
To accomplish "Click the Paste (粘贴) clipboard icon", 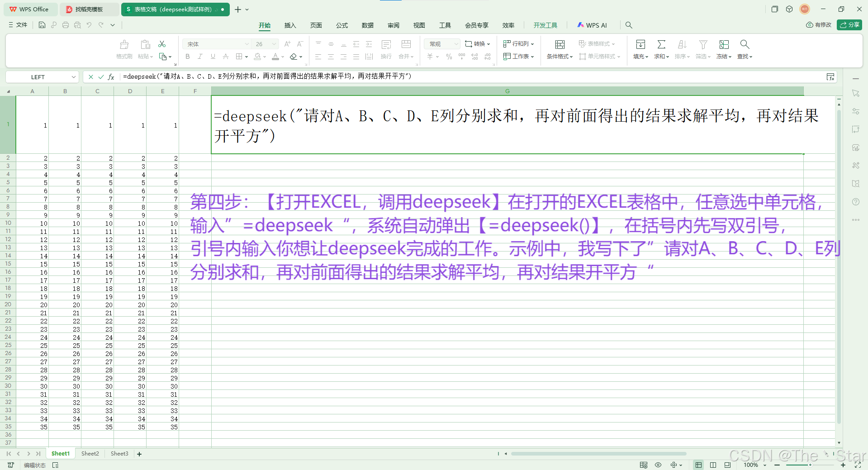I will [145, 44].
